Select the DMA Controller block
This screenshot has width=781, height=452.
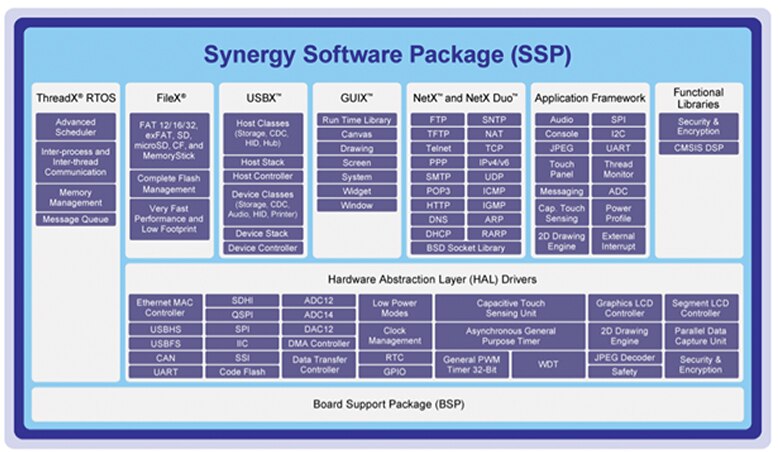(x=319, y=343)
